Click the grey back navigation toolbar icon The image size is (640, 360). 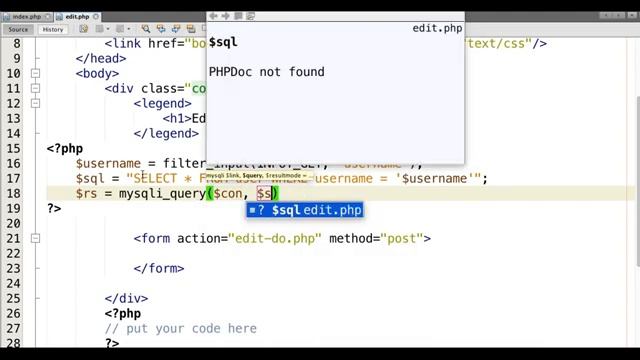point(99,29)
